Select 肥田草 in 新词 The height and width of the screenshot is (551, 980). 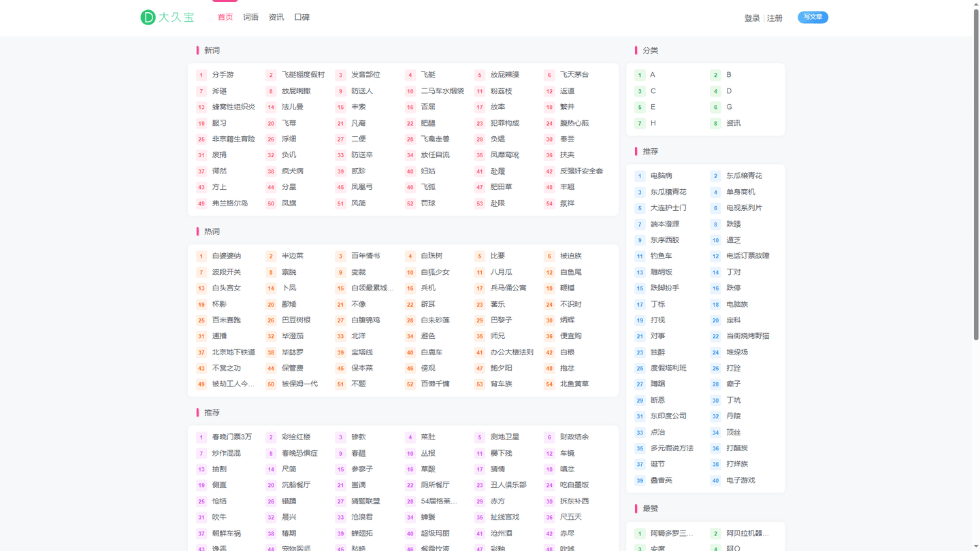point(502,187)
